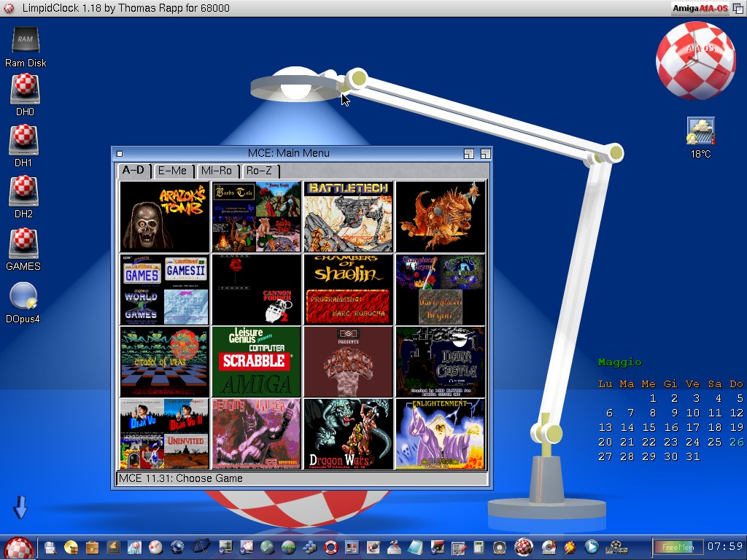Select the Battletech game thumbnail
Viewport: 747px width, 560px height.
(x=348, y=217)
